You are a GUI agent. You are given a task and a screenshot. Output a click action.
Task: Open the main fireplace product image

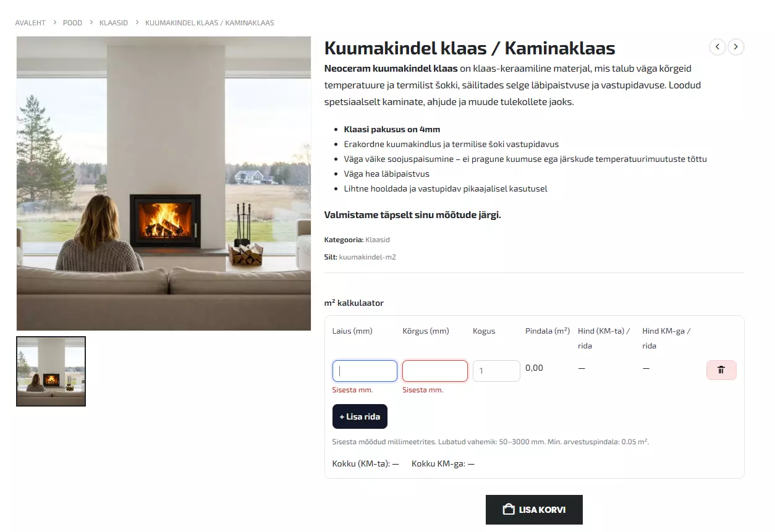point(164,184)
